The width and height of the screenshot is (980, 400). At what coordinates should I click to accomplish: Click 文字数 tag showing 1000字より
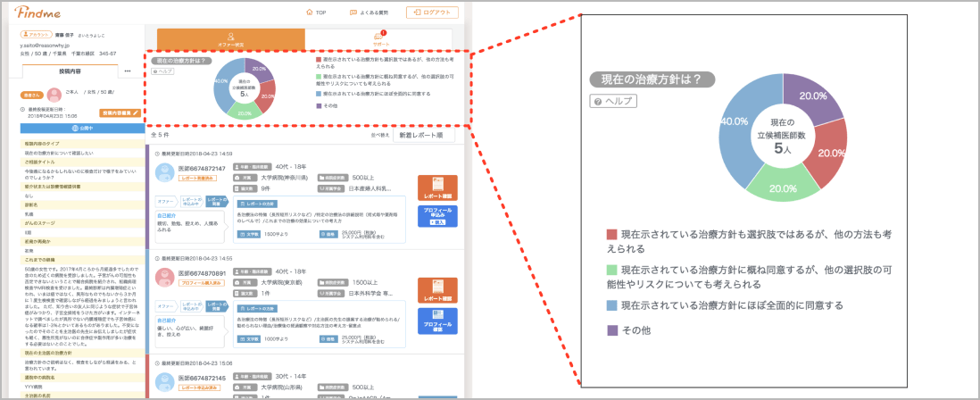coord(249,338)
